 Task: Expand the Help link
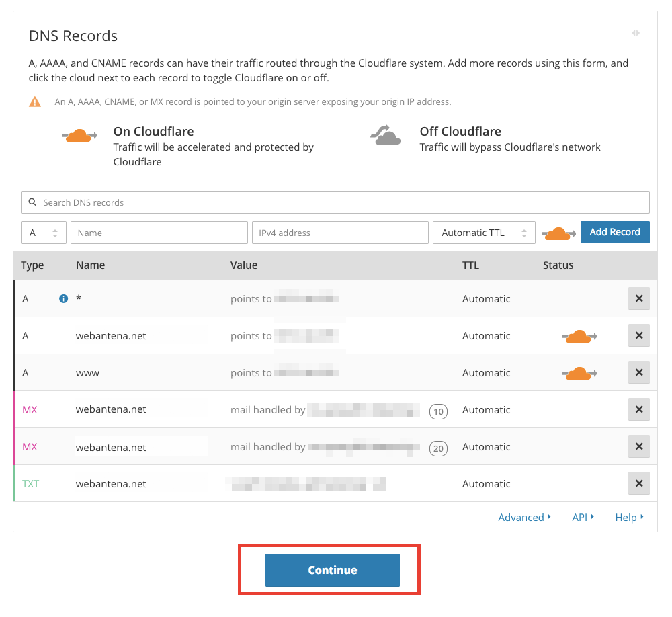point(629,517)
